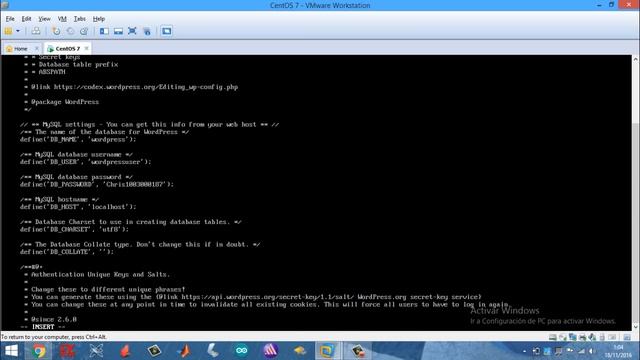
Task: Click the DB_CHARSET define line
Action: point(74,229)
